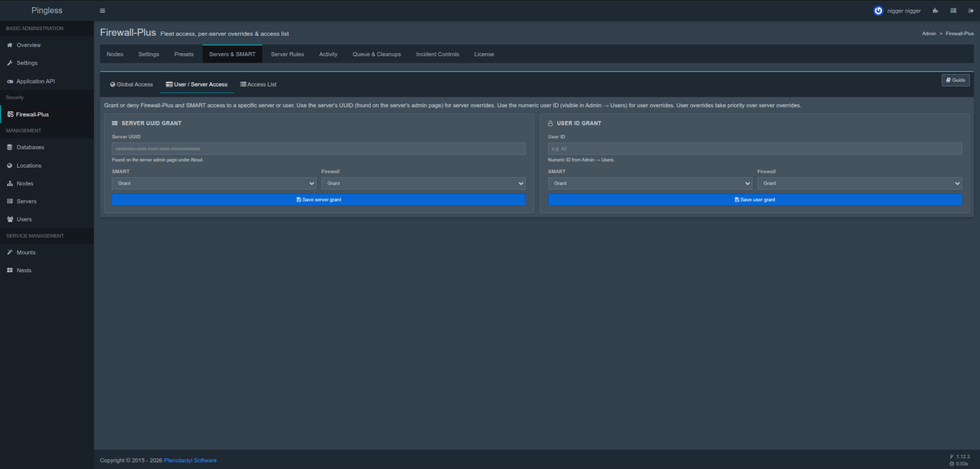Open Users in the sidebar
This screenshot has height=469, width=980.
point(47,219)
